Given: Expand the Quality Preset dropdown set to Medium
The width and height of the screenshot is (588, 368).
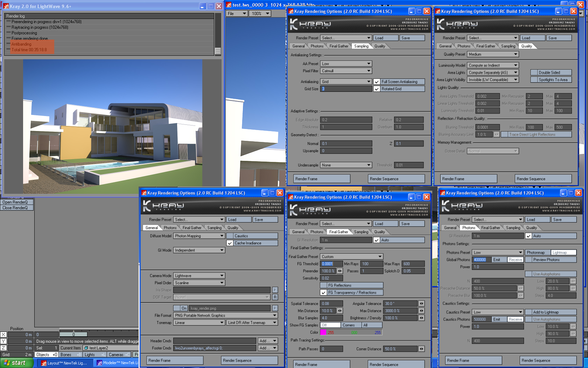Looking at the screenshot, I should coord(493,54).
